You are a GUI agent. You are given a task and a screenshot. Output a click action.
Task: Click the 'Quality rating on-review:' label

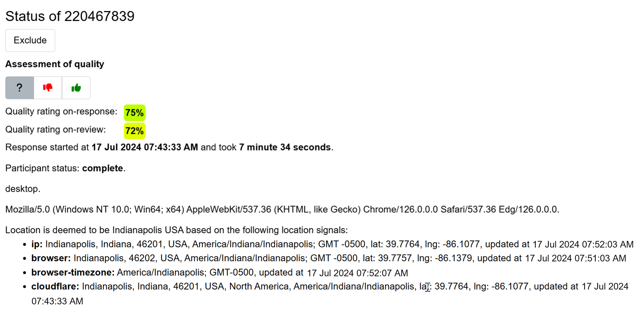pyautogui.click(x=55, y=129)
